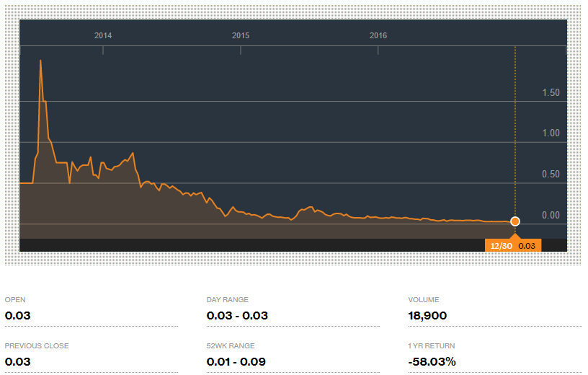Click the 1.00 price axis label
The height and width of the screenshot is (375, 588).
coord(551,133)
